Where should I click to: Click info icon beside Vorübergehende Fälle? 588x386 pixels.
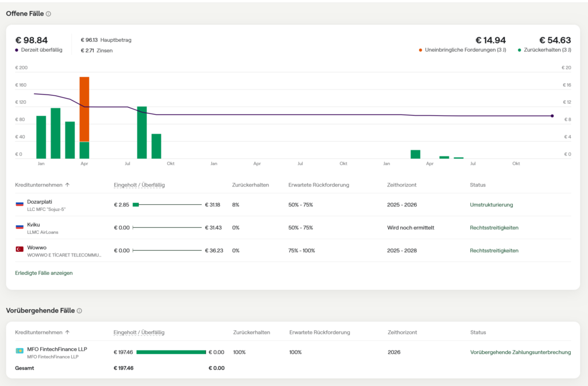coord(79,311)
